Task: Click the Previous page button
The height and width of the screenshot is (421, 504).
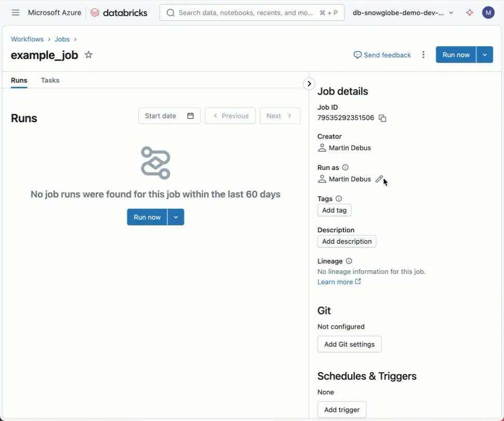Action: click(x=230, y=116)
